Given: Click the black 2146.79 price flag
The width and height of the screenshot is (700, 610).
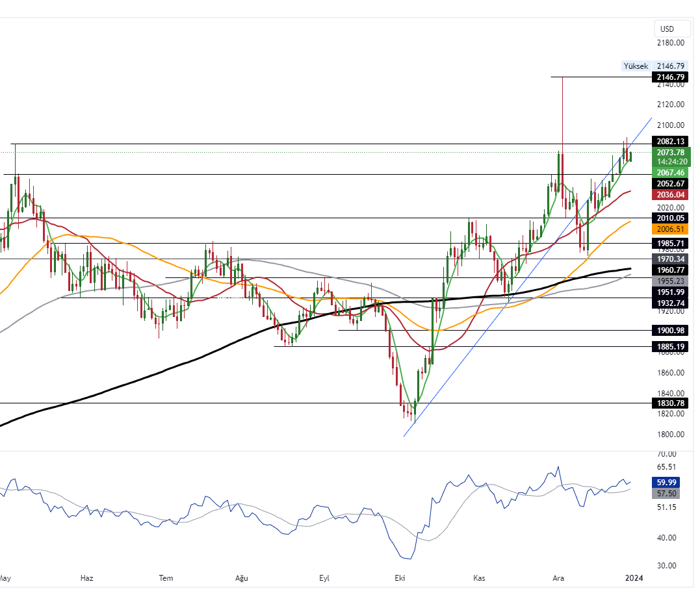Looking at the screenshot, I should tap(669, 77).
